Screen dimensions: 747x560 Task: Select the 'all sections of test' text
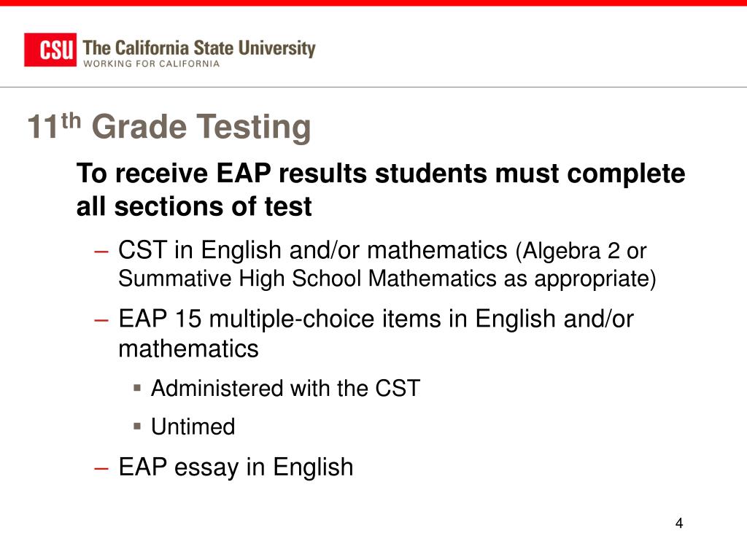pos(194,206)
